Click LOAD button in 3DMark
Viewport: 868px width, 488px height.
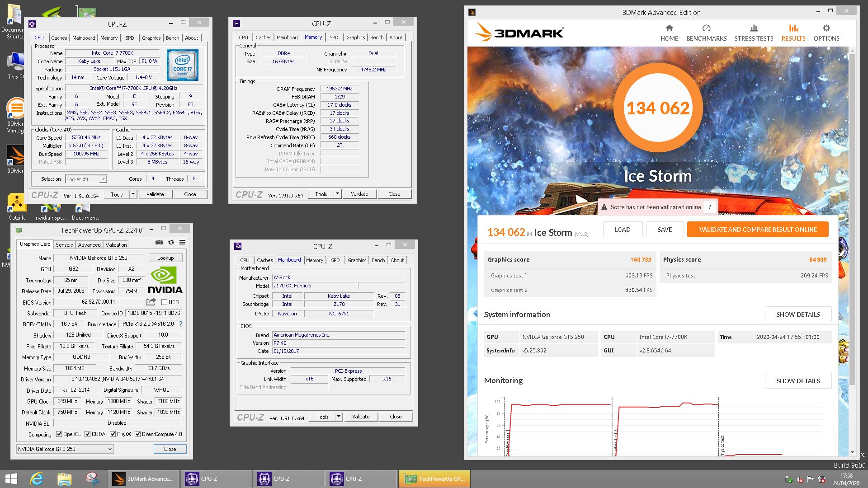click(622, 230)
